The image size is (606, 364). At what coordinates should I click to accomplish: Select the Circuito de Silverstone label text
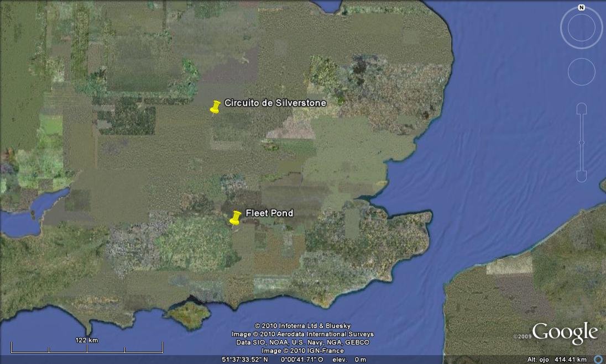pos(275,103)
